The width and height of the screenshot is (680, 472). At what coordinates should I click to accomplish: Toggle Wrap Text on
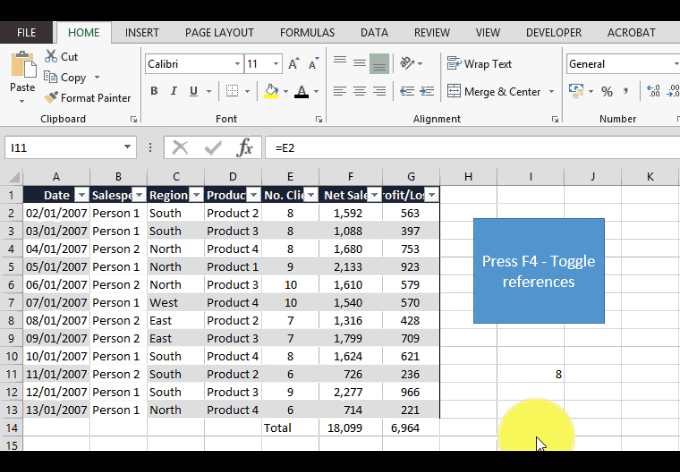[x=479, y=64]
